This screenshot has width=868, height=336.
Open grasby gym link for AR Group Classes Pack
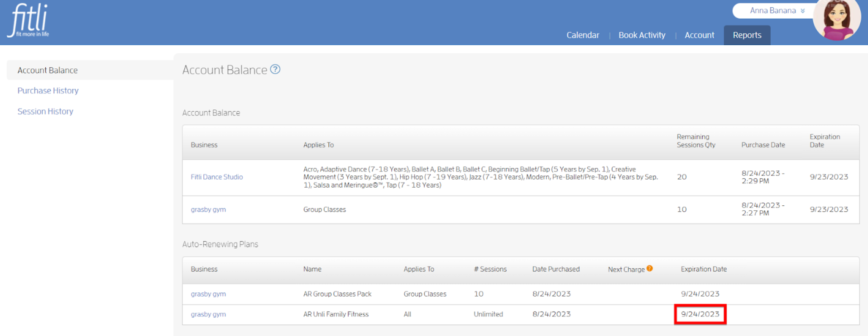(x=208, y=294)
